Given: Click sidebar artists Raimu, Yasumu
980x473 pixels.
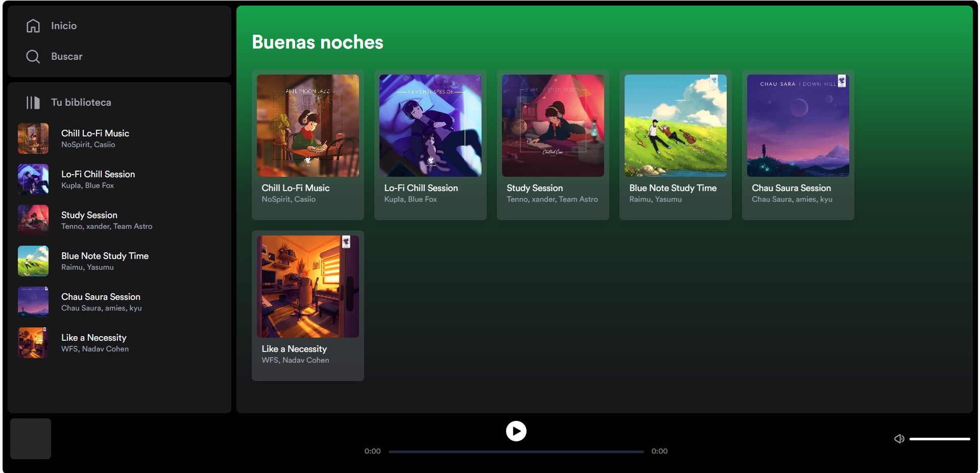Looking at the screenshot, I should coord(87,267).
